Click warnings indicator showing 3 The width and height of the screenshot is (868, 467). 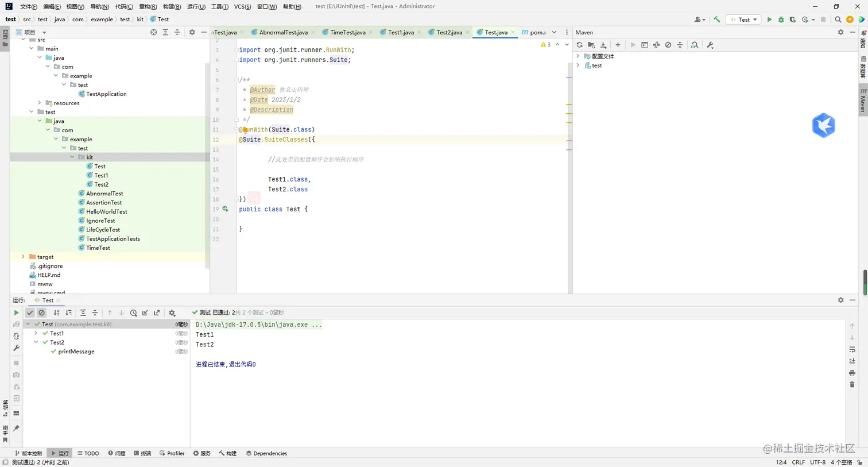(x=545, y=44)
